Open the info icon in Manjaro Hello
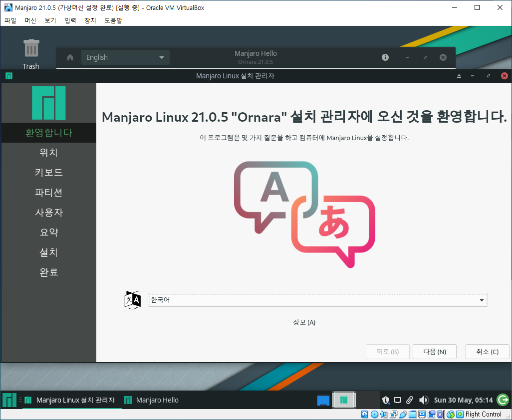This screenshot has width=512, height=420. [385, 57]
